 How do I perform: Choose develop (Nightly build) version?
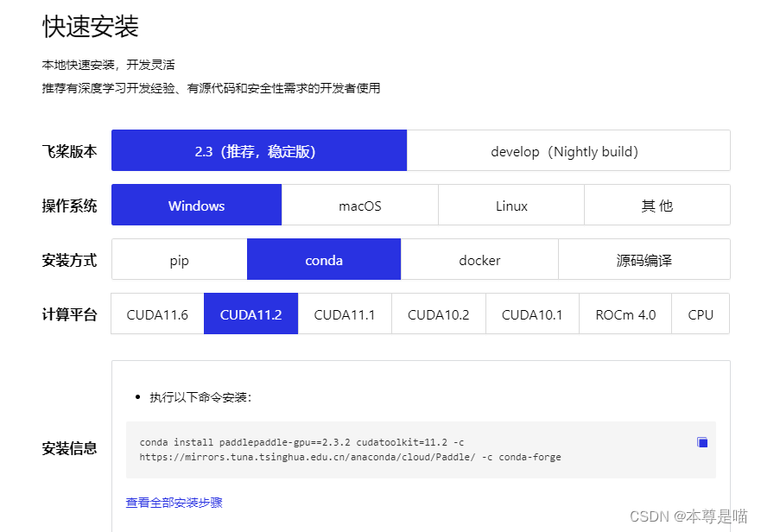(x=568, y=150)
